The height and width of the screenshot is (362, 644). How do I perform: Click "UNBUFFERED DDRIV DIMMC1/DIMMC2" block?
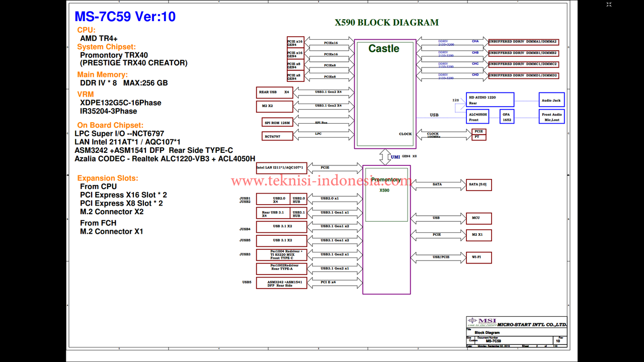[x=523, y=64]
